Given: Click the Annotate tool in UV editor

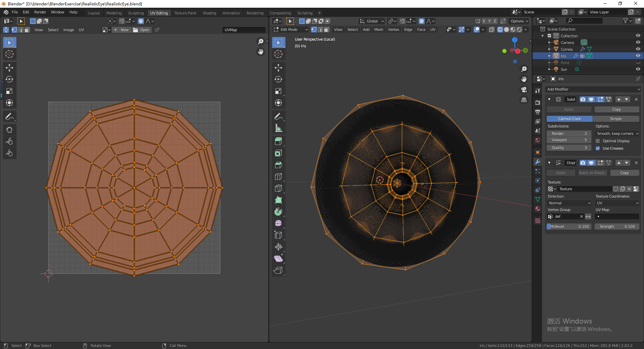Looking at the screenshot, I should pyautogui.click(x=9, y=116).
